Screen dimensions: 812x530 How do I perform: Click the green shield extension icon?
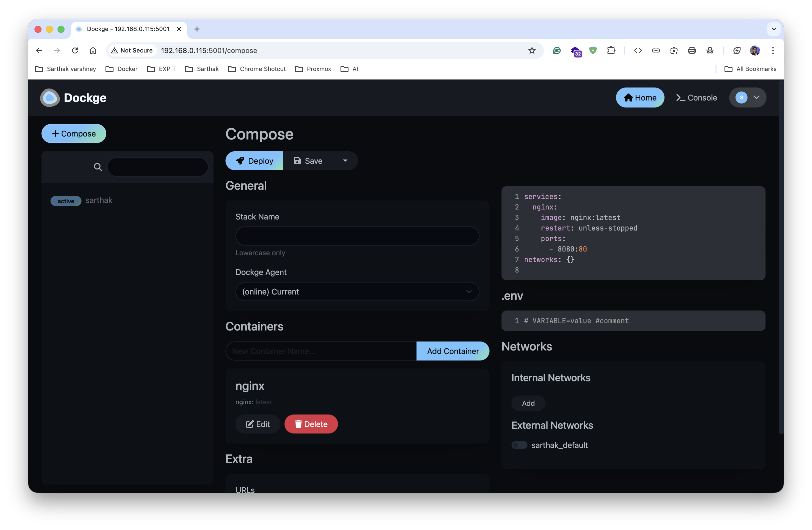coord(593,50)
